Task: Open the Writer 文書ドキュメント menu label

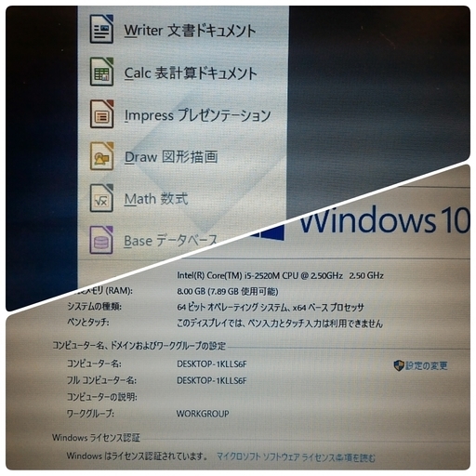Action: (190, 31)
